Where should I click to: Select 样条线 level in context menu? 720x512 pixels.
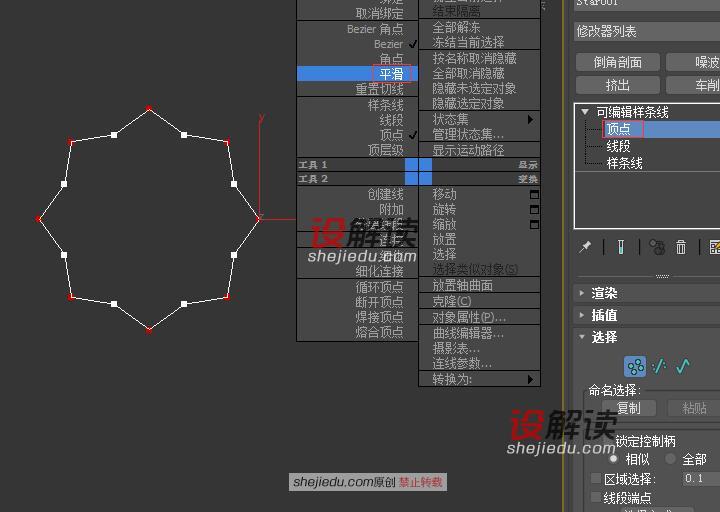click(x=385, y=105)
